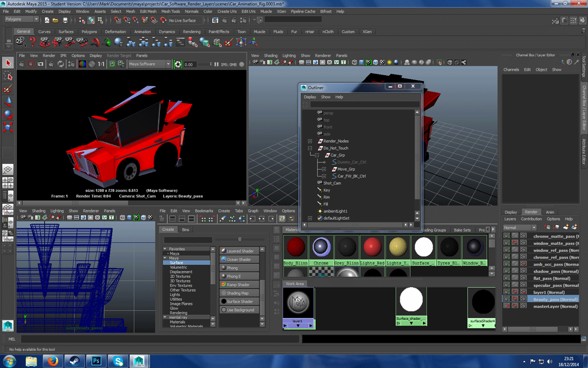Screen dimensions: 588x368
Task: Select the Lights_Red material swatch
Action: tap(373, 249)
